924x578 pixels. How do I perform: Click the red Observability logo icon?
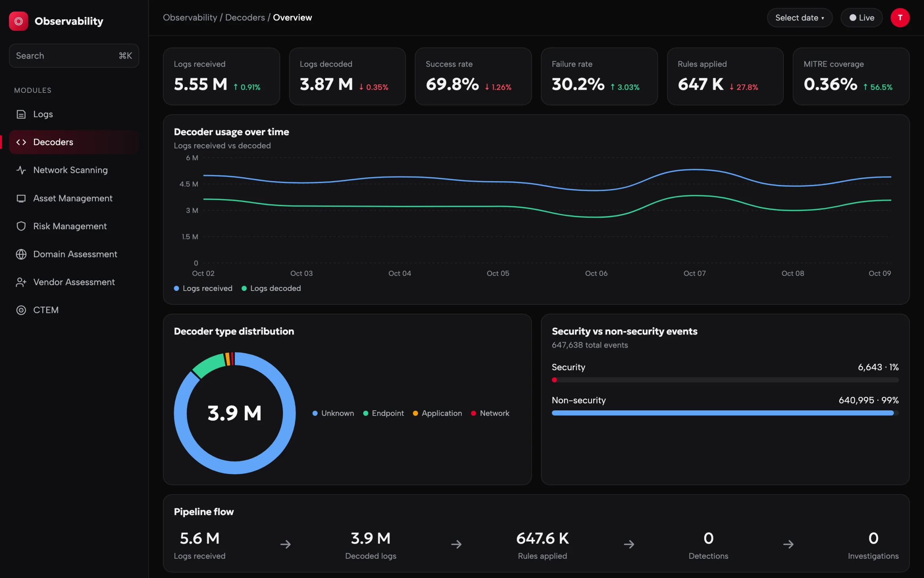[18, 21]
